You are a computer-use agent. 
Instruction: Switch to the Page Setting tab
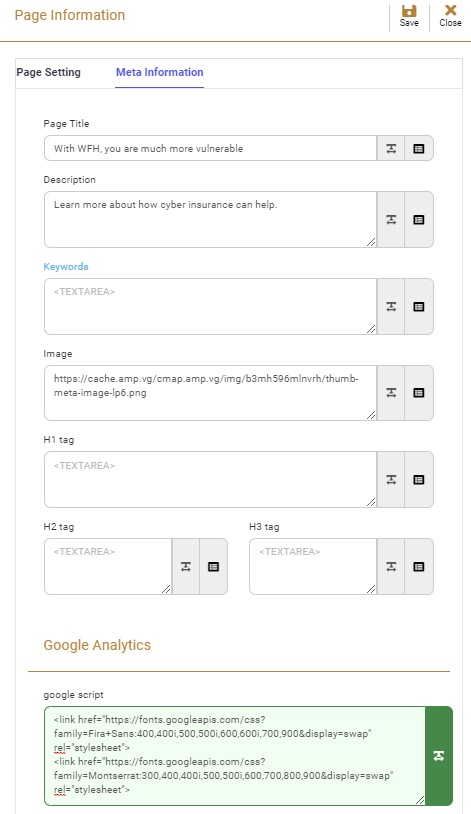point(49,72)
